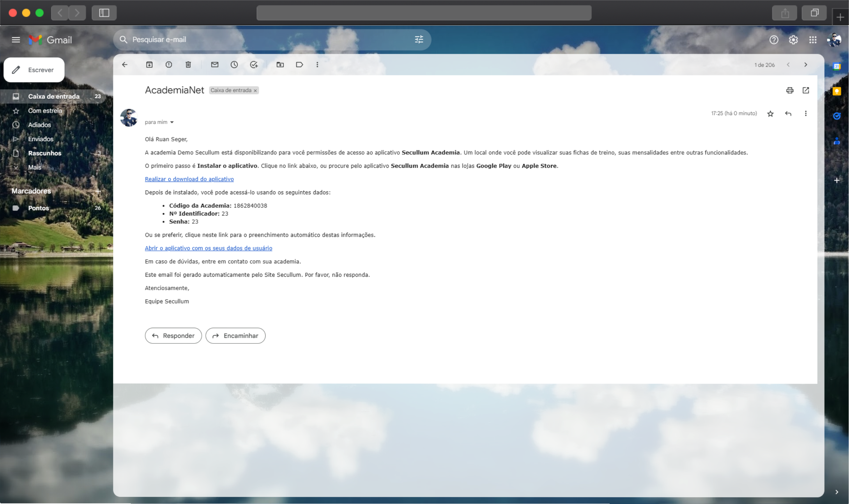This screenshot has width=849, height=504.
Task: Delete the email using the trash icon
Action: coord(188,64)
